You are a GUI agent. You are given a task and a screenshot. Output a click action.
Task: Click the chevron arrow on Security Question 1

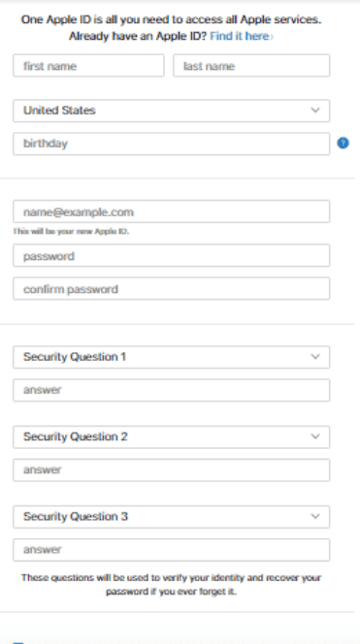tap(315, 357)
